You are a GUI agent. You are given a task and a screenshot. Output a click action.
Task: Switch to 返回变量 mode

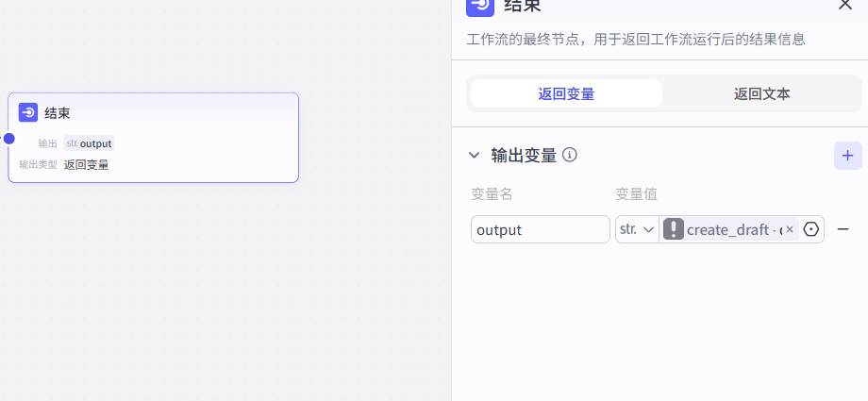click(566, 93)
